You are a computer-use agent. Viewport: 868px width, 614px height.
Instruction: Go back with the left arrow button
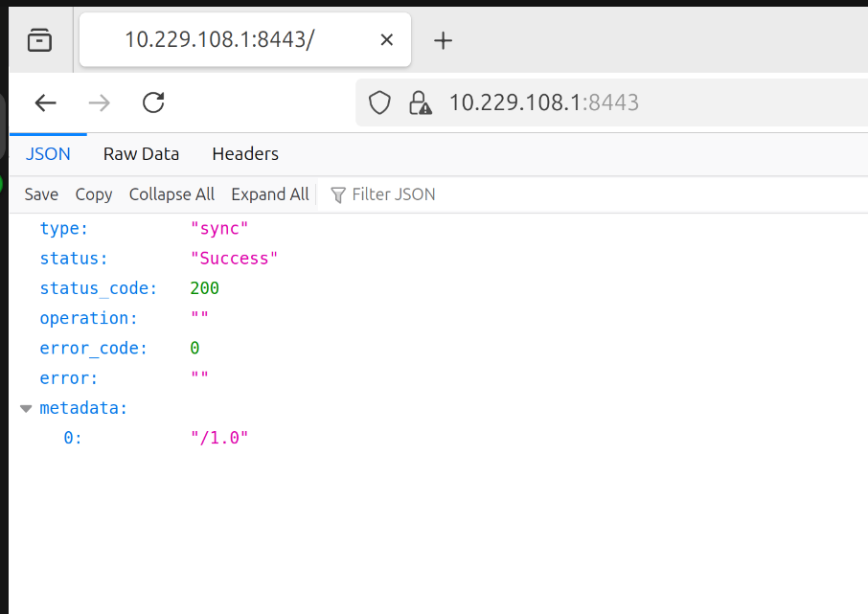pos(45,102)
